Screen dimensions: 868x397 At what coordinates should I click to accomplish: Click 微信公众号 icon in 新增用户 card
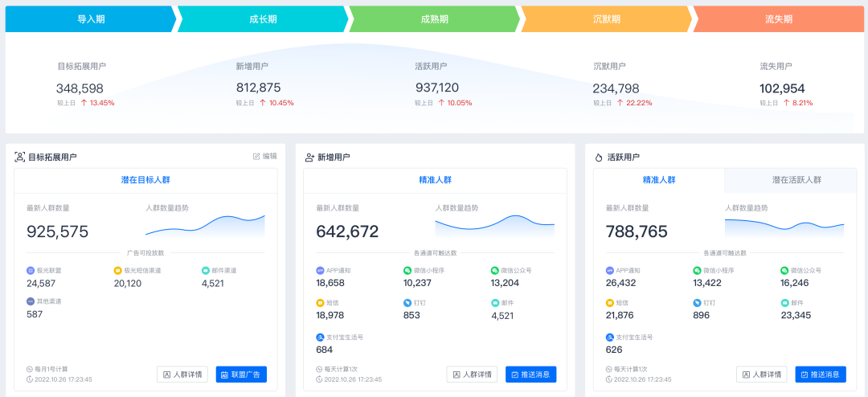(x=495, y=271)
